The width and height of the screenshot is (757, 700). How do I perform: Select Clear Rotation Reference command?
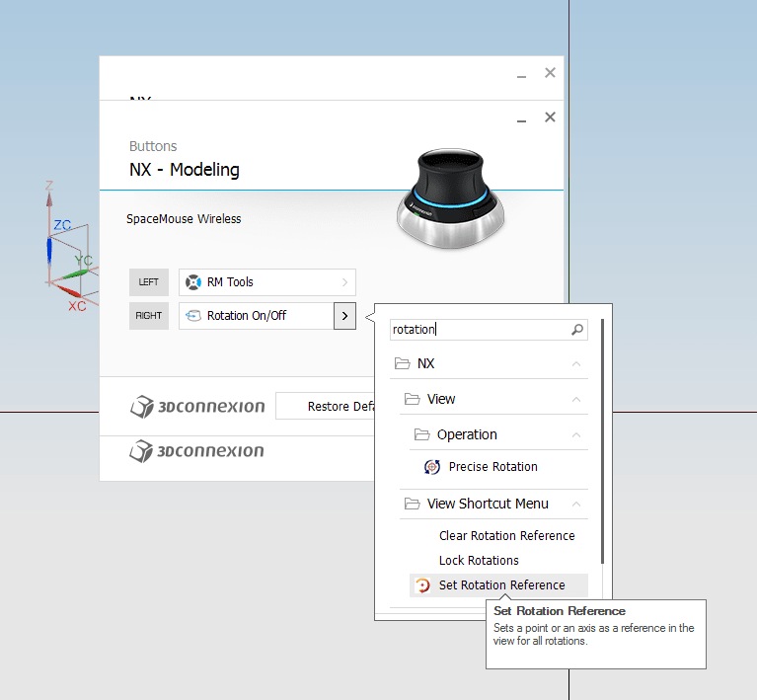[x=498, y=536]
